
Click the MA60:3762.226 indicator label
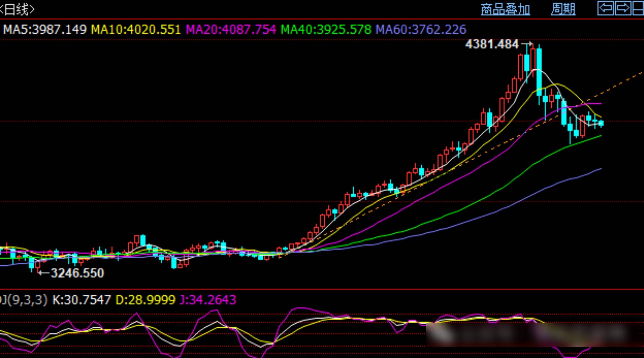click(x=421, y=29)
